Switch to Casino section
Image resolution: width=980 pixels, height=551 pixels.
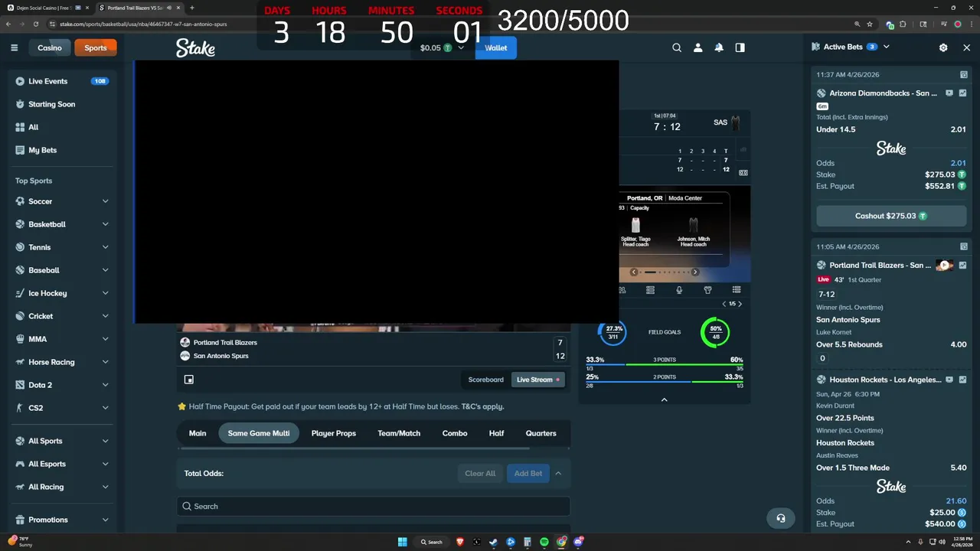pyautogui.click(x=50, y=47)
